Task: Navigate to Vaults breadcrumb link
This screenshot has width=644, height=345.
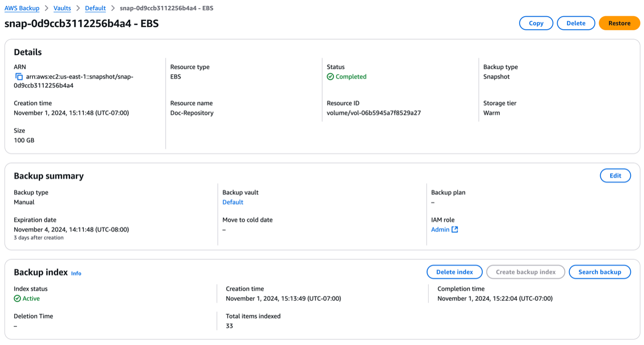Action: click(62, 8)
